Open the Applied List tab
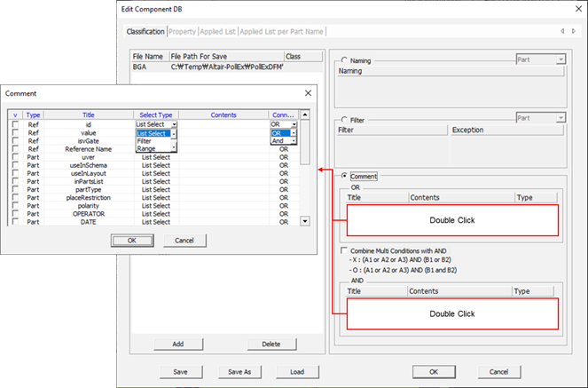 click(x=219, y=31)
